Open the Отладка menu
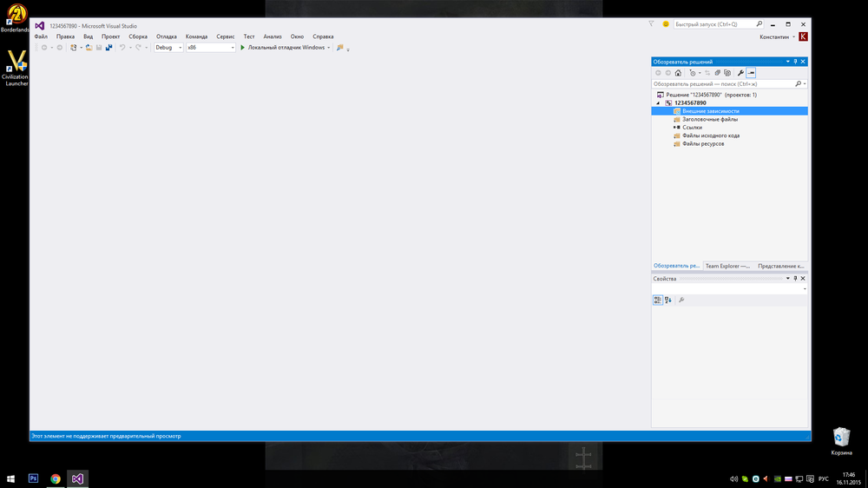The height and width of the screenshot is (488, 868). click(x=166, y=36)
